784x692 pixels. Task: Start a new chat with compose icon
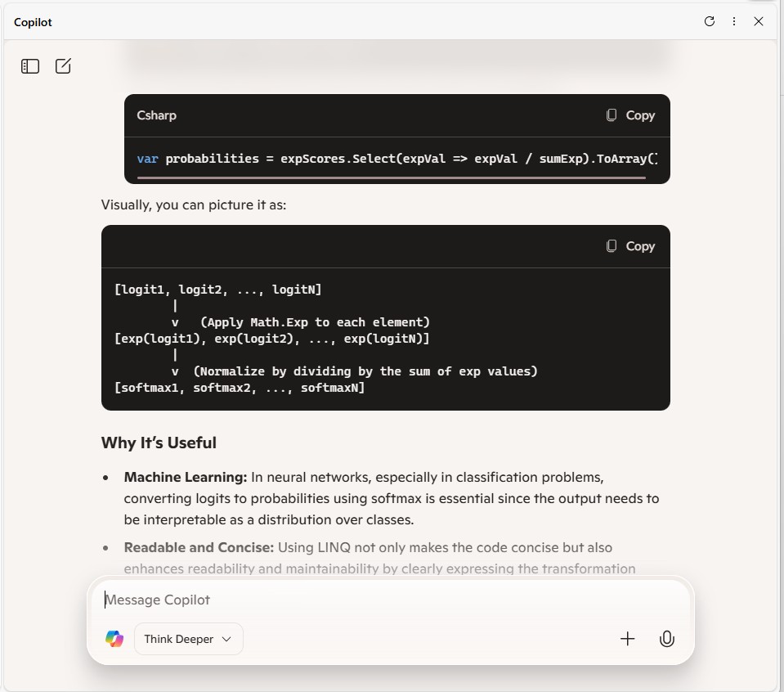click(x=63, y=66)
